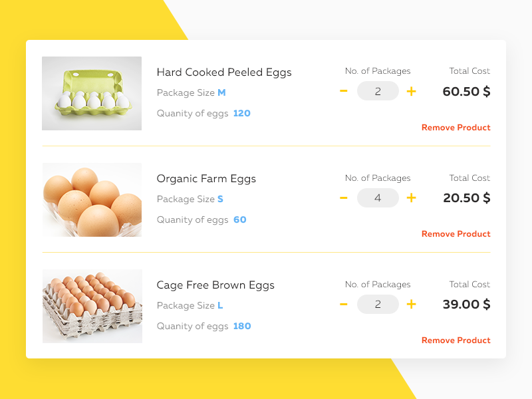Image resolution: width=532 pixels, height=399 pixels.
Task: Click the Organic Farm Eggs product title
Action: coord(207,178)
